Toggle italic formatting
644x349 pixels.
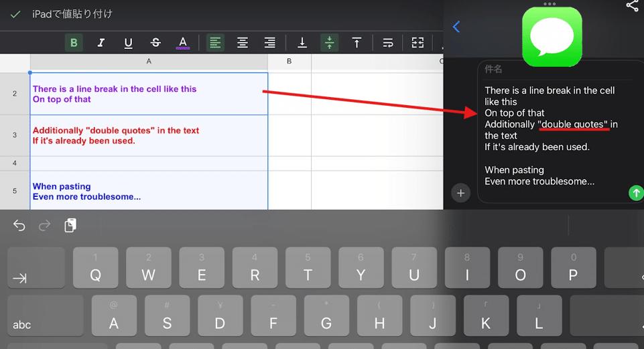tap(101, 43)
